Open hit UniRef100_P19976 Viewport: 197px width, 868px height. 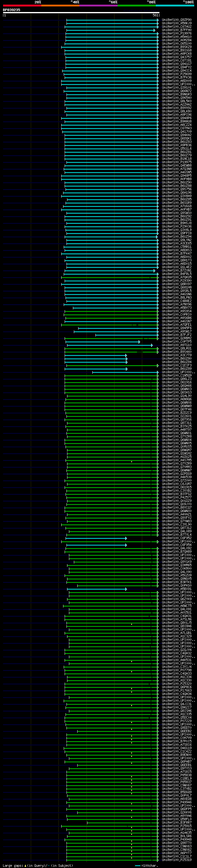pos(177,33)
